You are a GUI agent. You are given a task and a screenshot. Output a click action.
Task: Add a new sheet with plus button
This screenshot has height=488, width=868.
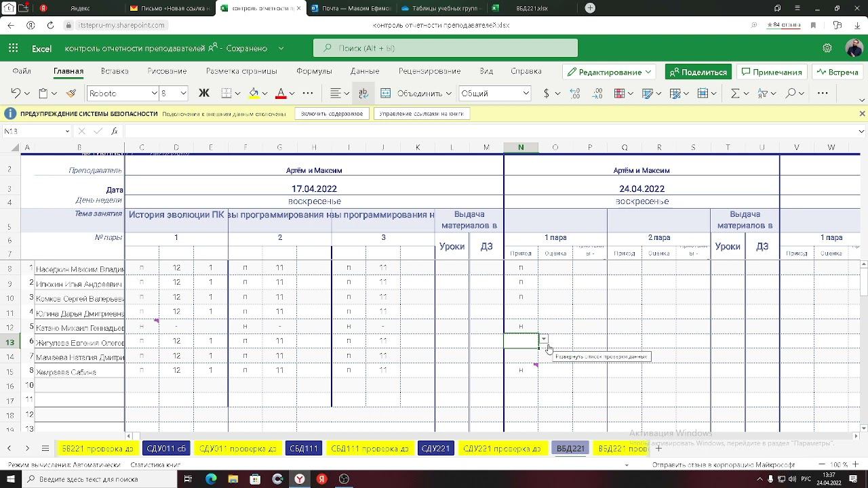pos(658,448)
